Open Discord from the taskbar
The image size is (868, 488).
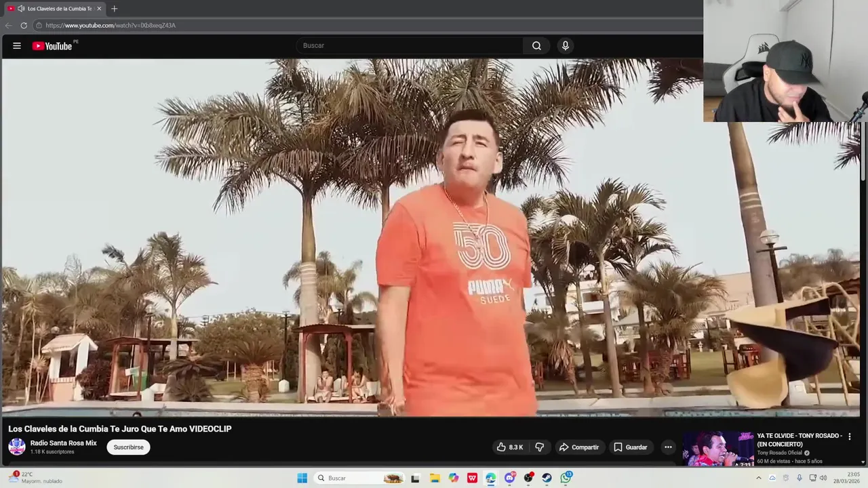(x=510, y=478)
